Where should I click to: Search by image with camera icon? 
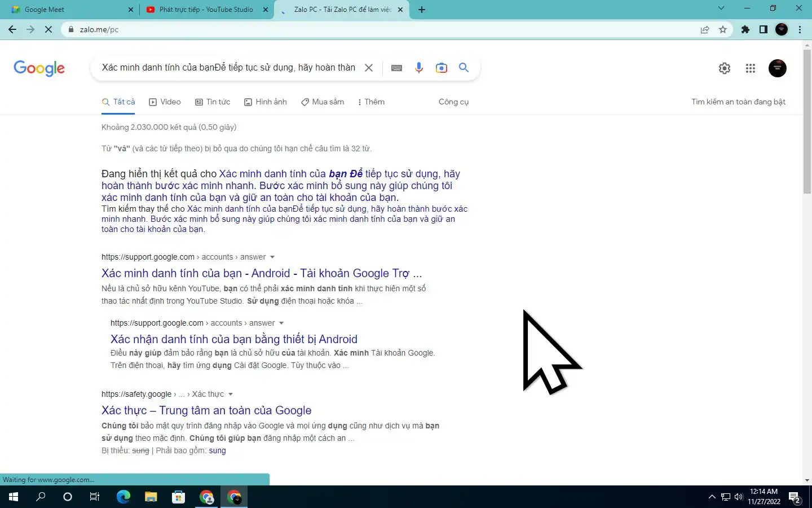click(442, 68)
